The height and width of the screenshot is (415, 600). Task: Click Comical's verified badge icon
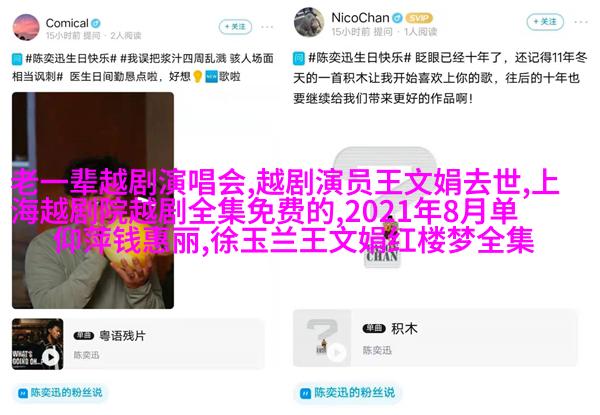point(96,24)
